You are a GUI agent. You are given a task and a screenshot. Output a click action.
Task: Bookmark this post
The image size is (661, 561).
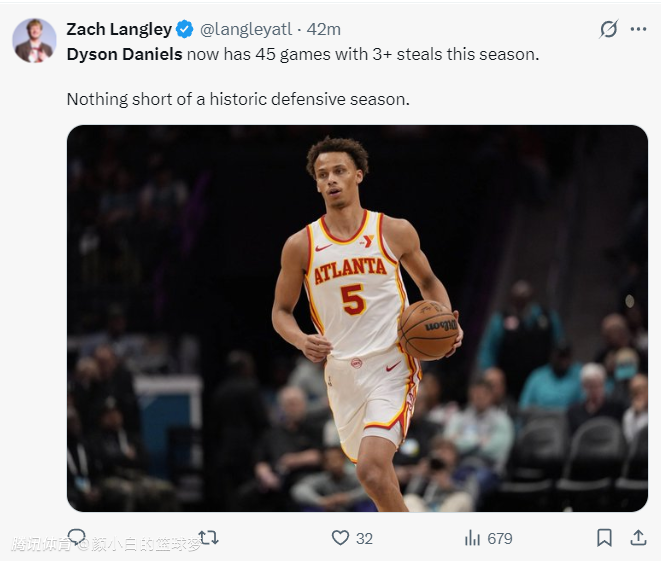(604, 538)
